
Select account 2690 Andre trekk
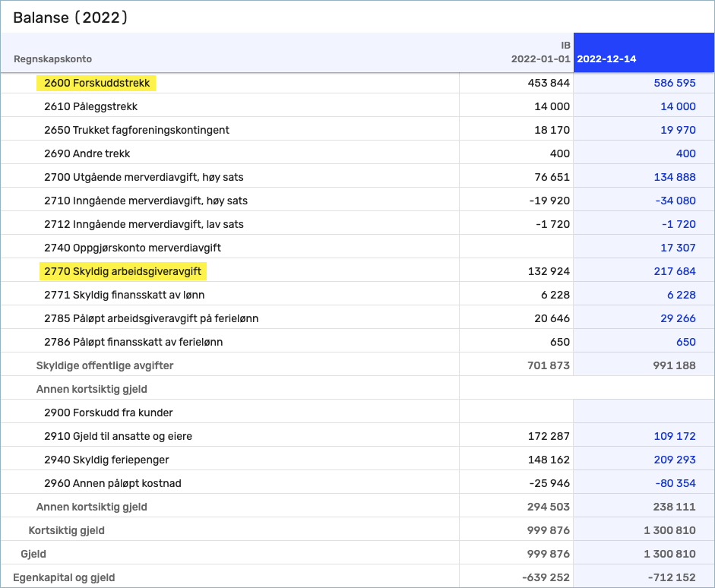(87, 153)
